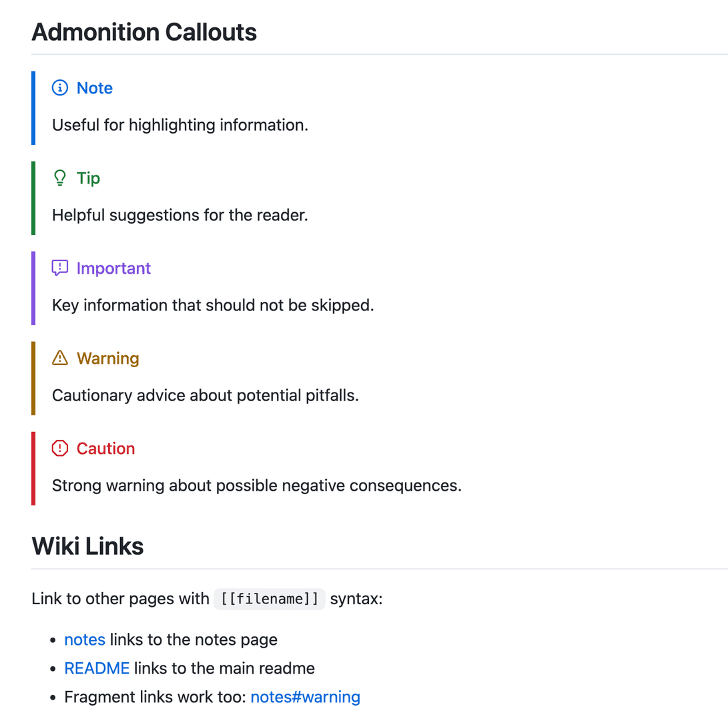Click the Caution octagon icon

tap(60, 448)
